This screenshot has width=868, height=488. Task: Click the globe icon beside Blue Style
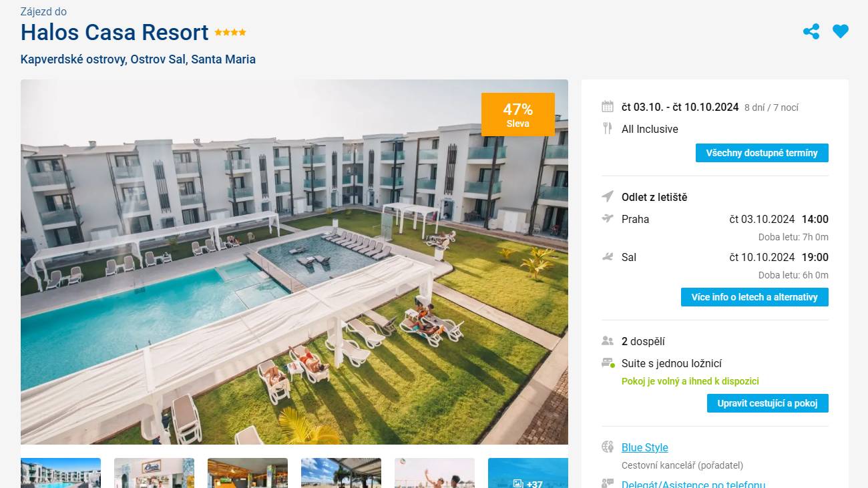608,447
